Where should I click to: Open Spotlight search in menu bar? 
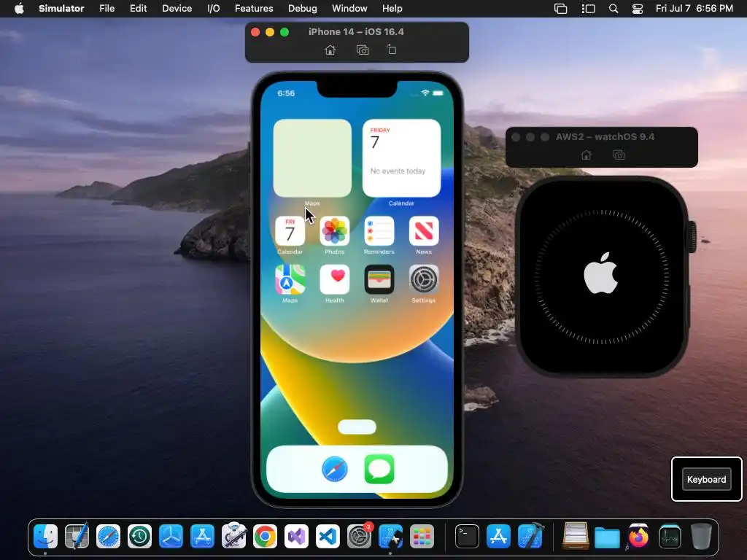[614, 9]
